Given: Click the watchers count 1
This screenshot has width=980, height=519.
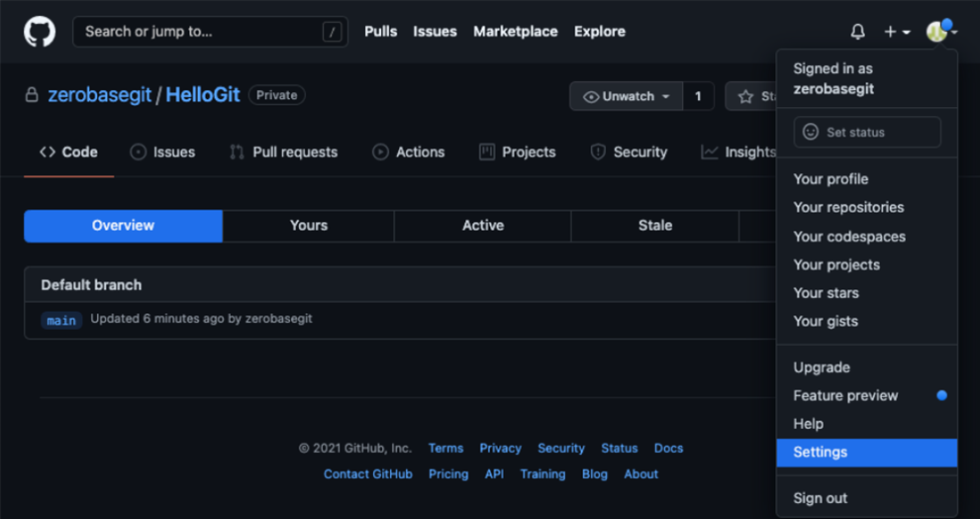Looking at the screenshot, I should click(x=698, y=97).
